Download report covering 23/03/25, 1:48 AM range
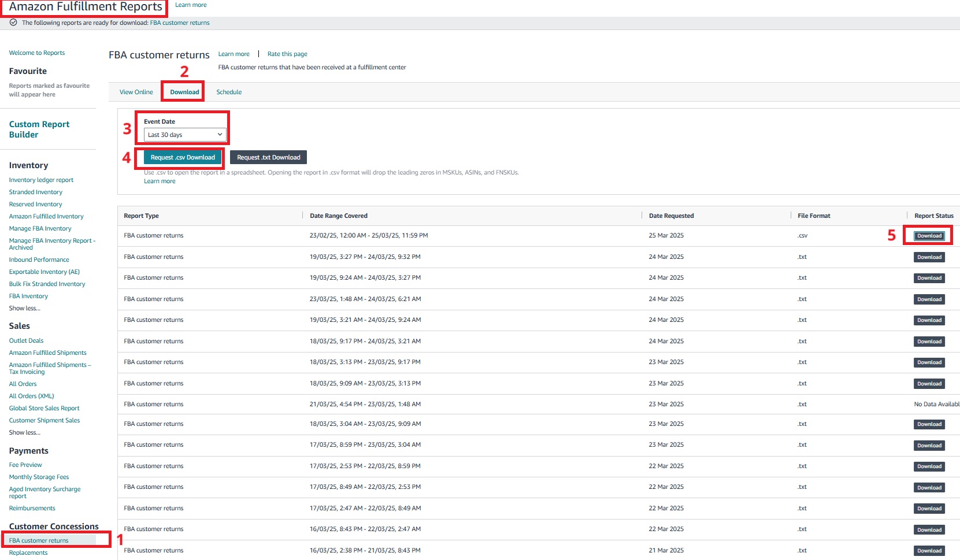 [929, 299]
